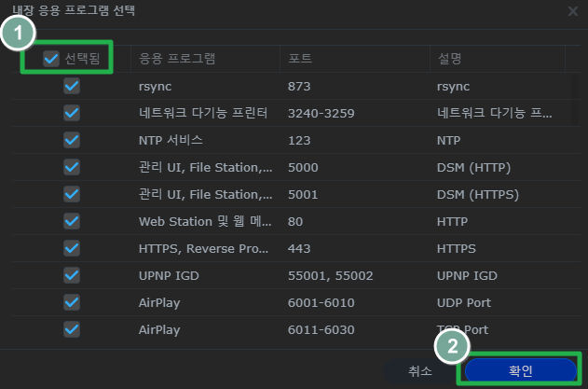Toggle the AirPlay 6011-6030 checkbox
Viewport: 588px width, 389px height.
(x=72, y=329)
